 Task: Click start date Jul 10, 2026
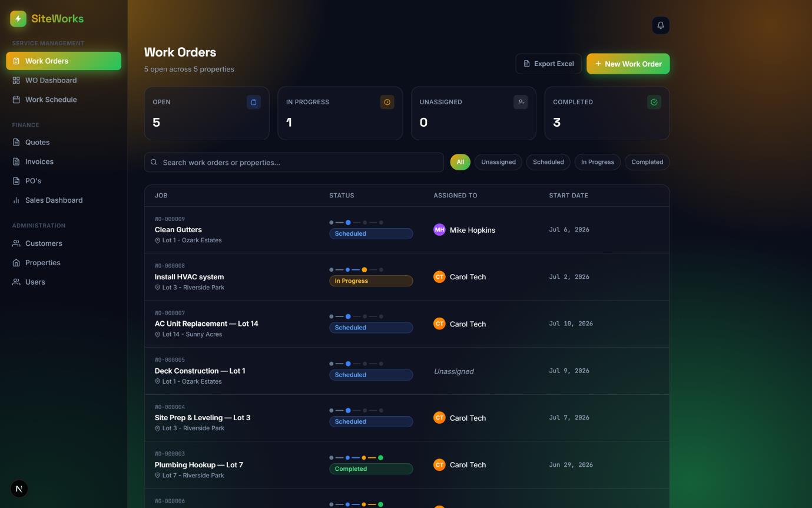pos(571,324)
